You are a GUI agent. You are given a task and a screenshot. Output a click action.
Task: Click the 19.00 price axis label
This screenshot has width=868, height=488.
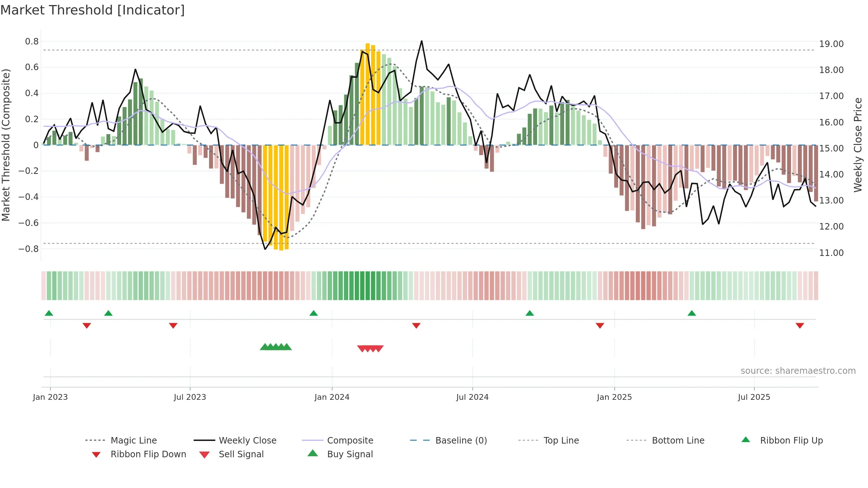(831, 44)
